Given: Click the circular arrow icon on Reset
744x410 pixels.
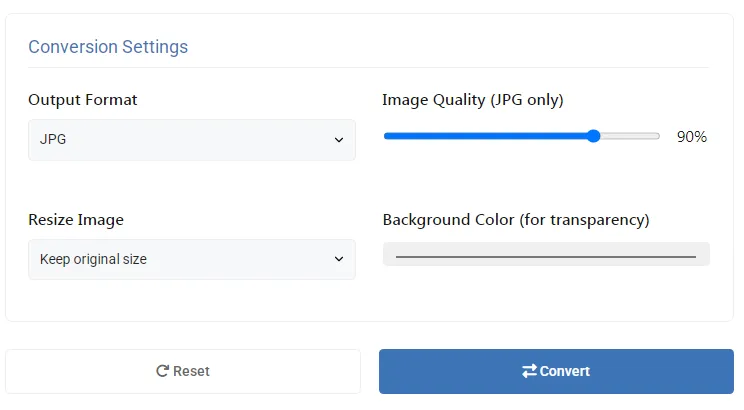Looking at the screenshot, I should (x=162, y=371).
